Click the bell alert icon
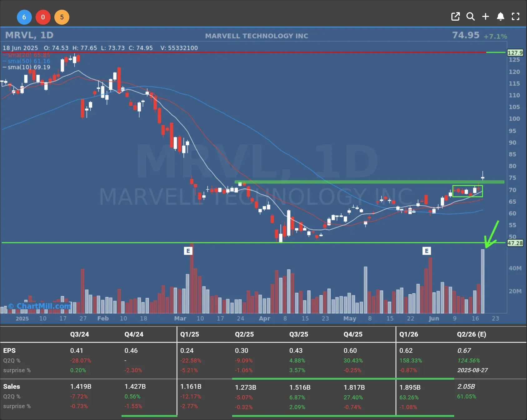527x420 pixels. 500,17
